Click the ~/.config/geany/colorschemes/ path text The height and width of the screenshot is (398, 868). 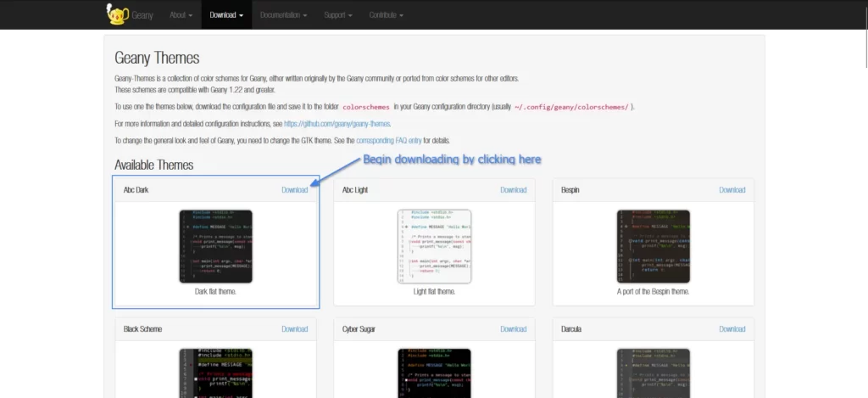[x=572, y=107]
